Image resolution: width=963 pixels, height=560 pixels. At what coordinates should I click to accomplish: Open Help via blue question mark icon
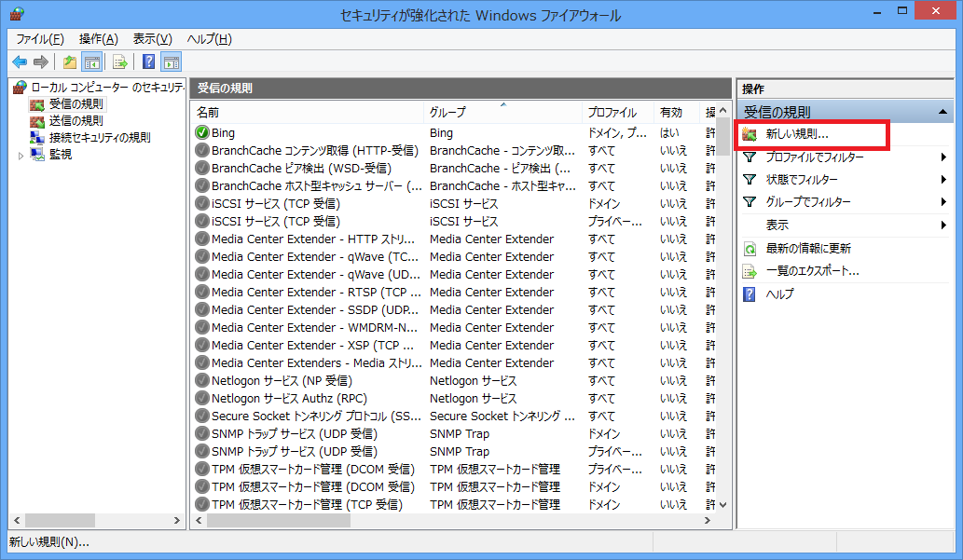point(148,62)
